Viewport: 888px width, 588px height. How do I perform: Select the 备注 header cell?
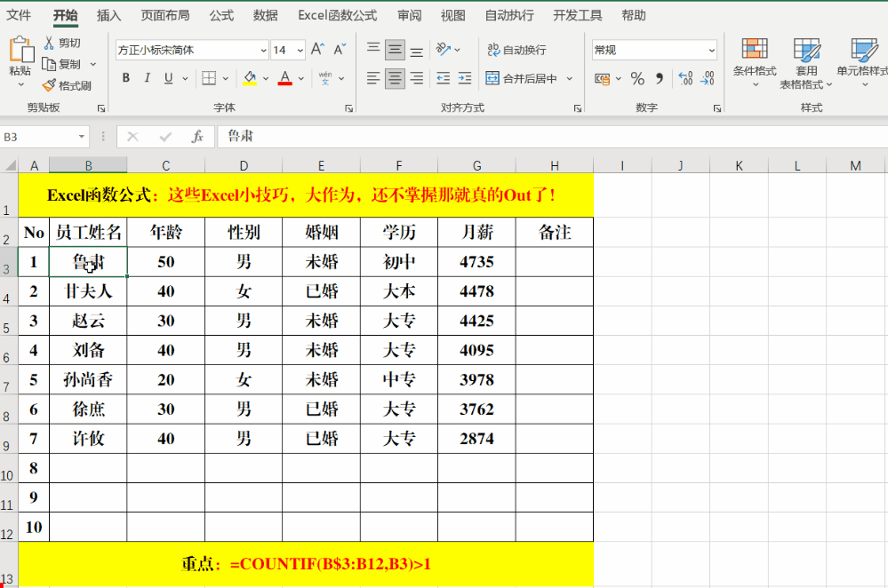(555, 232)
